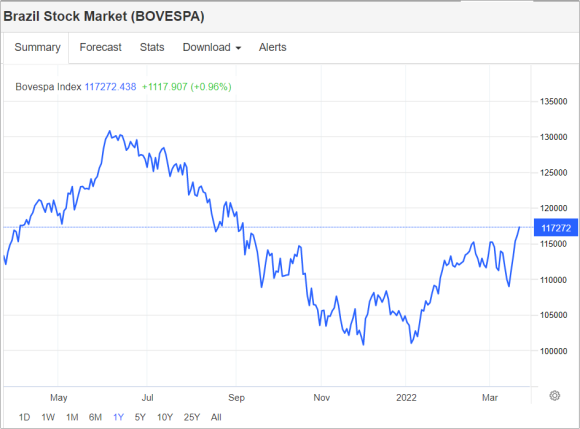
Task: Select the All time range
Action: pyautogui.click(x=216, y=417)
